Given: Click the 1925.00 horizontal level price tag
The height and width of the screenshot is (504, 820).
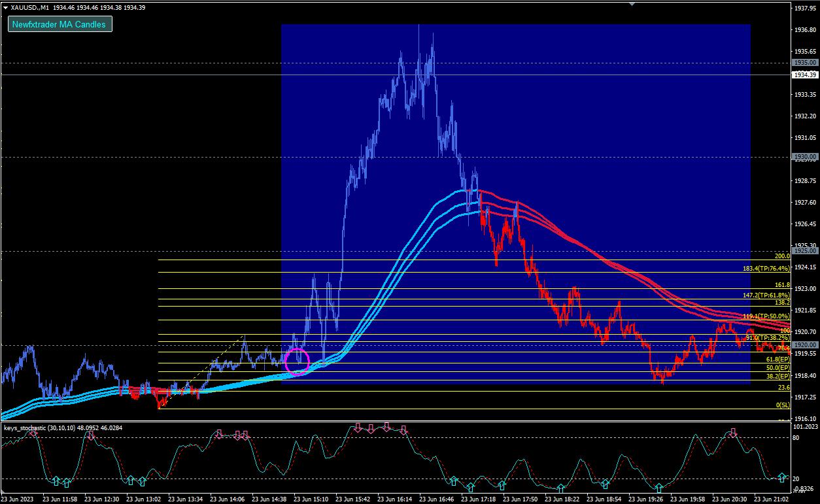Looking at the screenshot, I should tap(805, 251).
